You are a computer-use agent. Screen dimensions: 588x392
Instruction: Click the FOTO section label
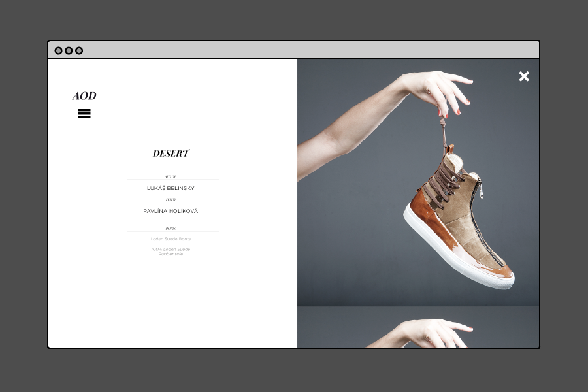point(171,199)
